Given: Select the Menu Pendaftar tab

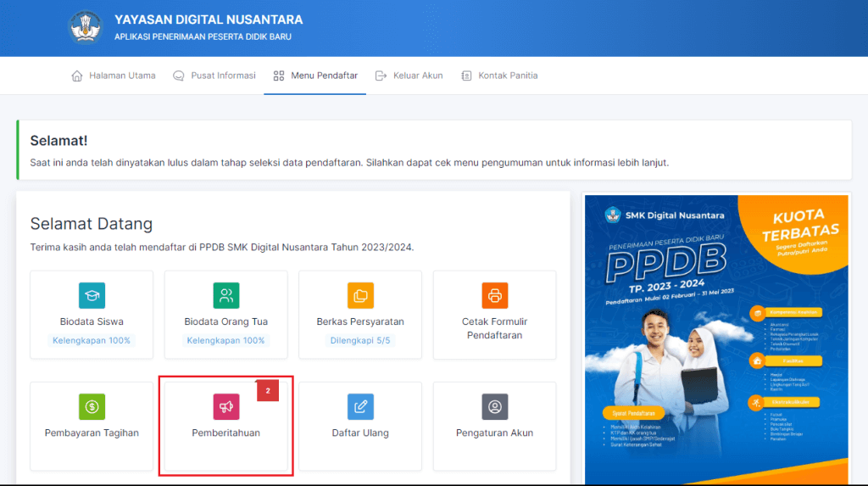Looking at the screenshot, I should [x=315, y=75].
